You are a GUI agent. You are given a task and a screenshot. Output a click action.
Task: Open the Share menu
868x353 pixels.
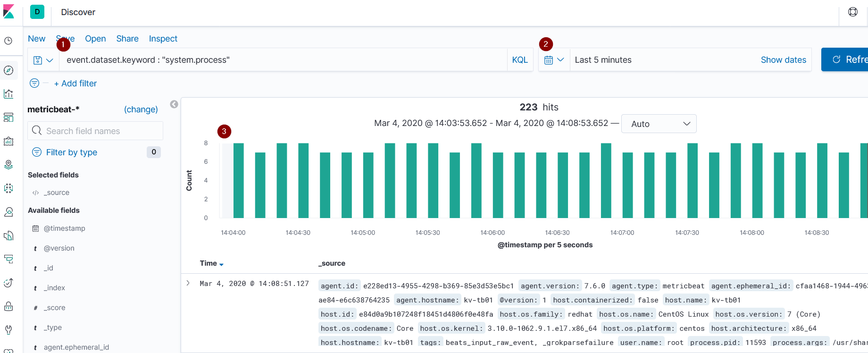pyautogui.click(x=127, y=39)
